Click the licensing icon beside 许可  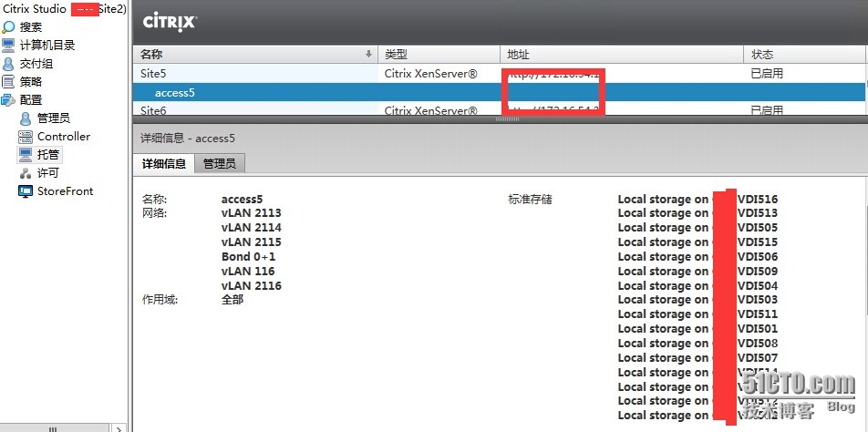point(26,173)
